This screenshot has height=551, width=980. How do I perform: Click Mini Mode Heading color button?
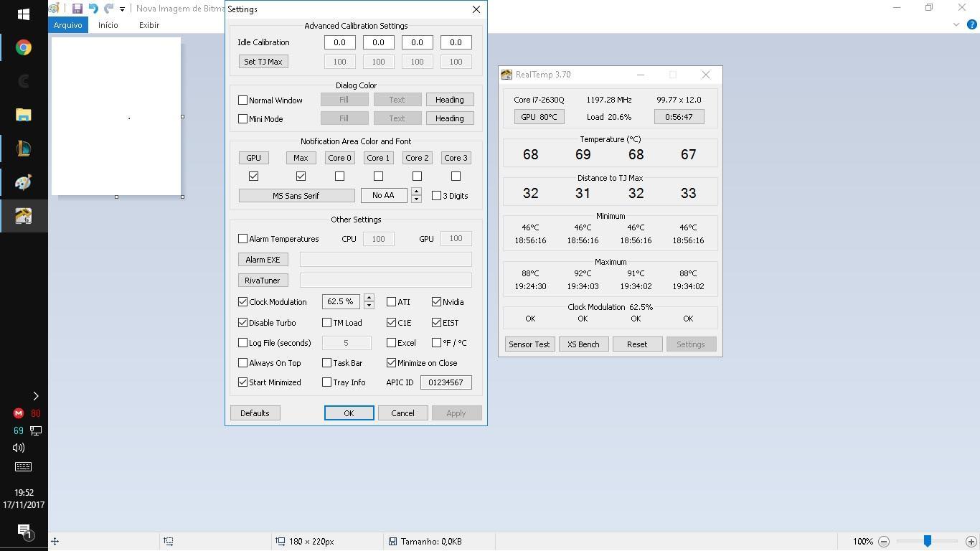pyautogui.click(x=450, y=118)
